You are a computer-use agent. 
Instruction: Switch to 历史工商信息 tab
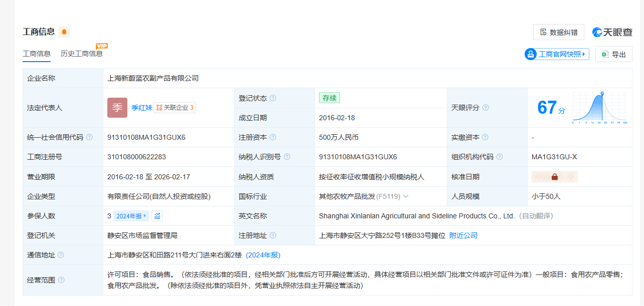tap(82, 54)
